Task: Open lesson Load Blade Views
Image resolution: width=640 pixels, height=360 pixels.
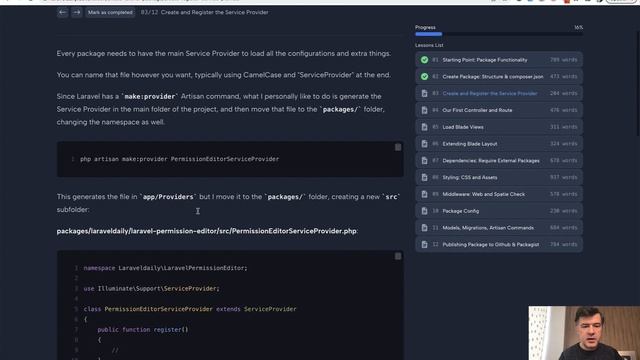Action: [499, 127]
